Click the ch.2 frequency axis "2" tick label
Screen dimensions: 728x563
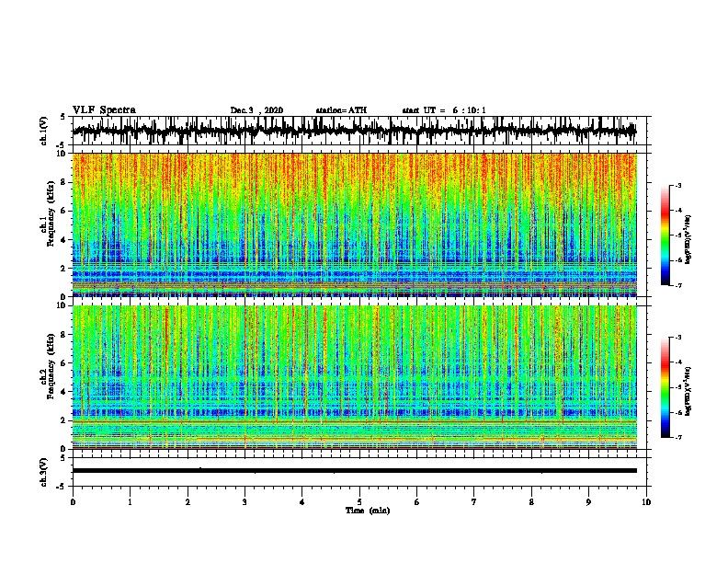63,420
